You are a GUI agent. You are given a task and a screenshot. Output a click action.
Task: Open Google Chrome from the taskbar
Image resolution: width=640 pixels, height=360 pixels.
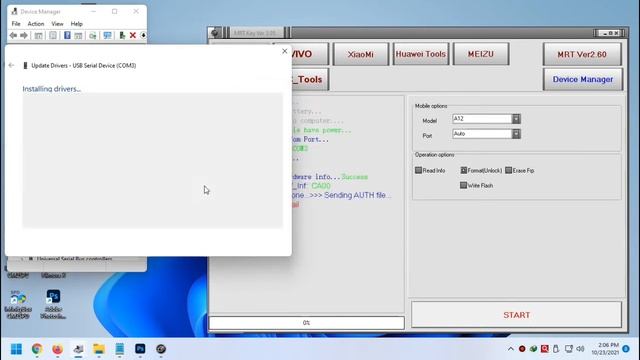[x=37, y=349]
